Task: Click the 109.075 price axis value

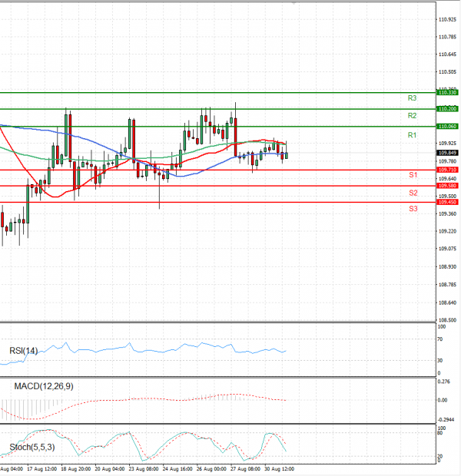Action: (x=447, y=249)
